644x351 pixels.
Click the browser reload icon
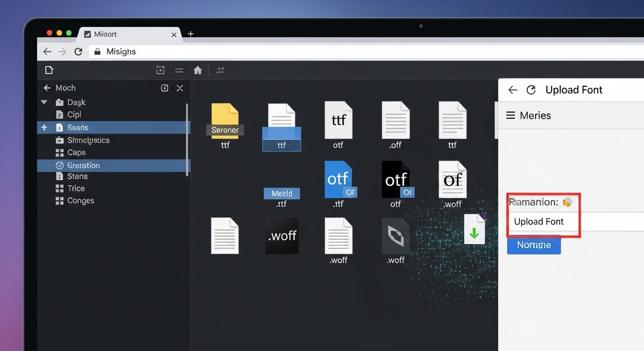78,52
